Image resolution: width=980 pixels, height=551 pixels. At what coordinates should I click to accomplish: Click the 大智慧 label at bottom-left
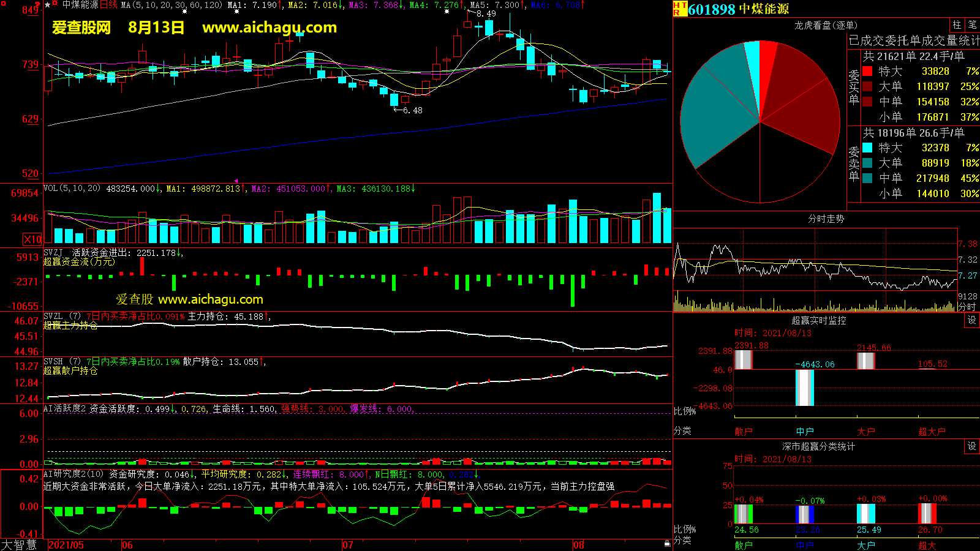[x=19, y=545]
